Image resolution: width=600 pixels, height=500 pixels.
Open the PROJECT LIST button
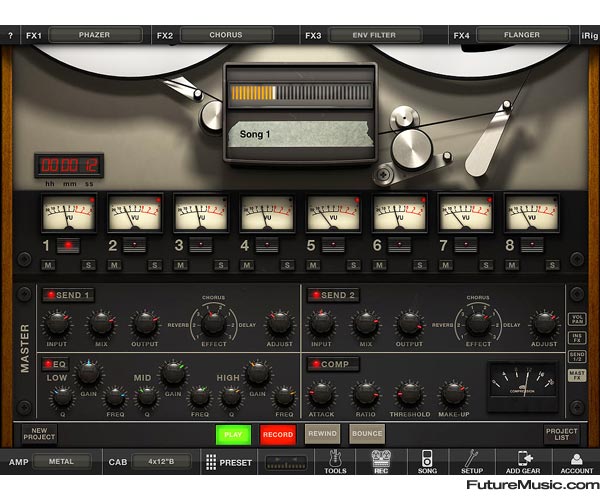pos(561,434)
